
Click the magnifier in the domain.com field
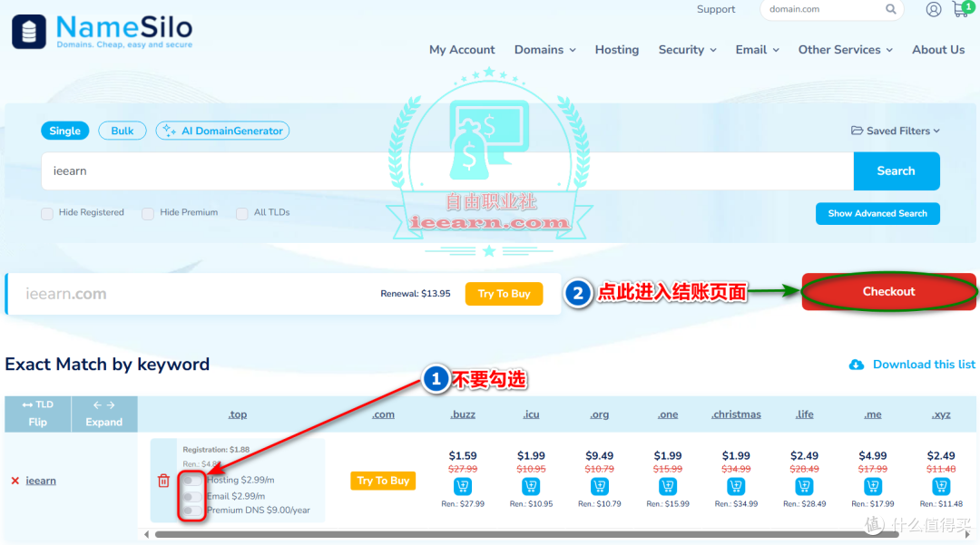[891, 9]
